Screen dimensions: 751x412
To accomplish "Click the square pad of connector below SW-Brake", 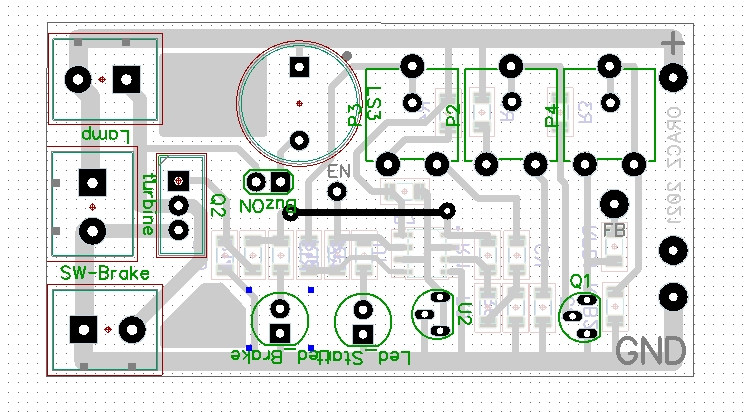I will (84, 330).
